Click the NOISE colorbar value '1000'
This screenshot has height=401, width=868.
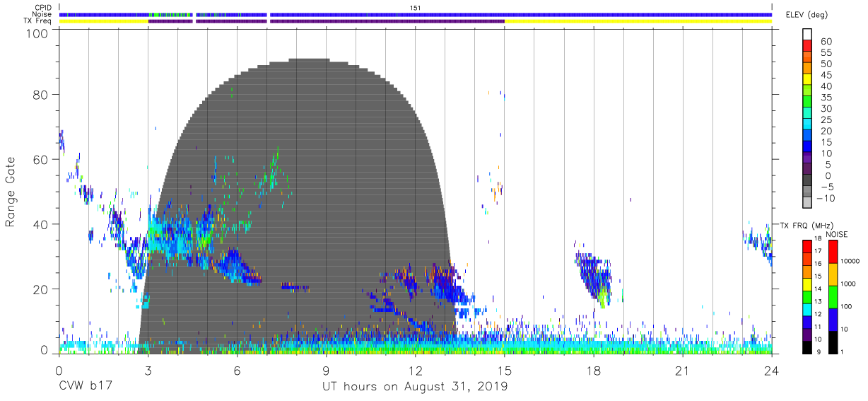click(x=848, y=284)
